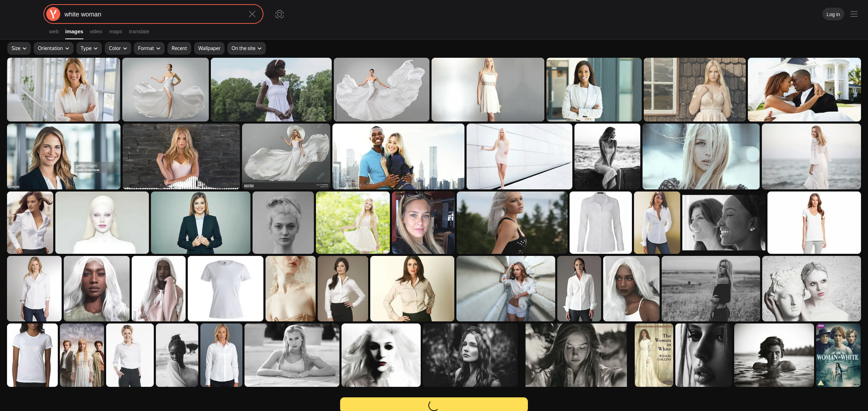Viewport: 868px width, 411px height.
Task: Open the two women laughing black-and-white thumbnail
Action: 724,223
